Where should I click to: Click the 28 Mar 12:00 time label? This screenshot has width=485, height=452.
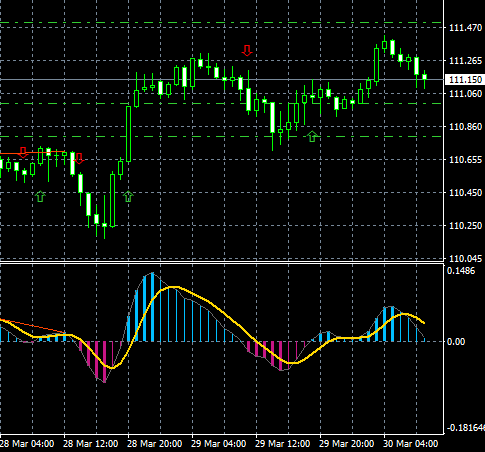(91, 444)
